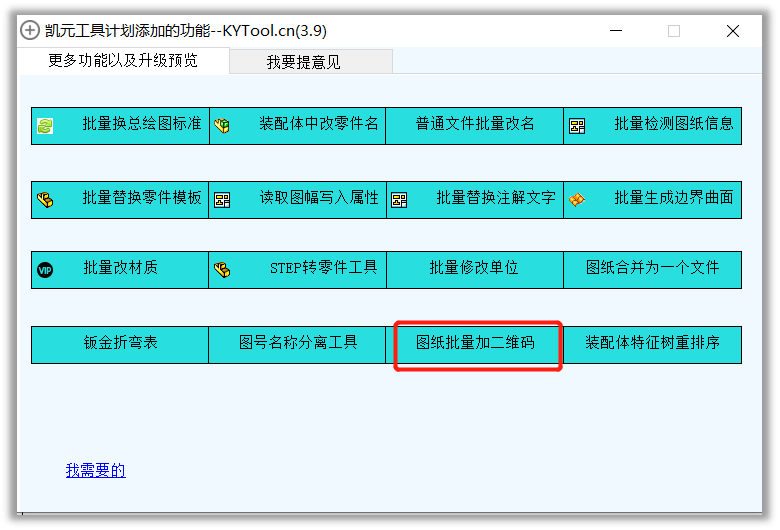Open 图纸合并为一个文件 tool
The height and width of the screenshot is (530, 780).
coord(653,270)
